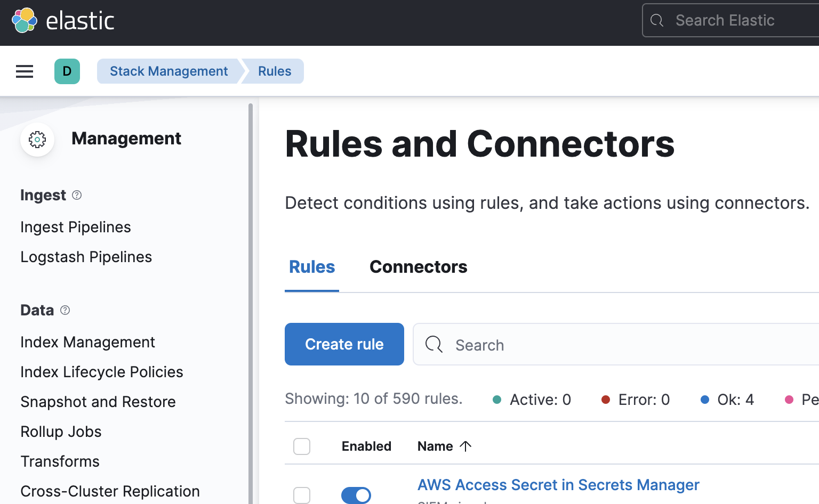Open the AWS Access Secret in Secrets Manager rule
Image resolution: width=819 pixels, height=504 pixels.
point(558,485)
